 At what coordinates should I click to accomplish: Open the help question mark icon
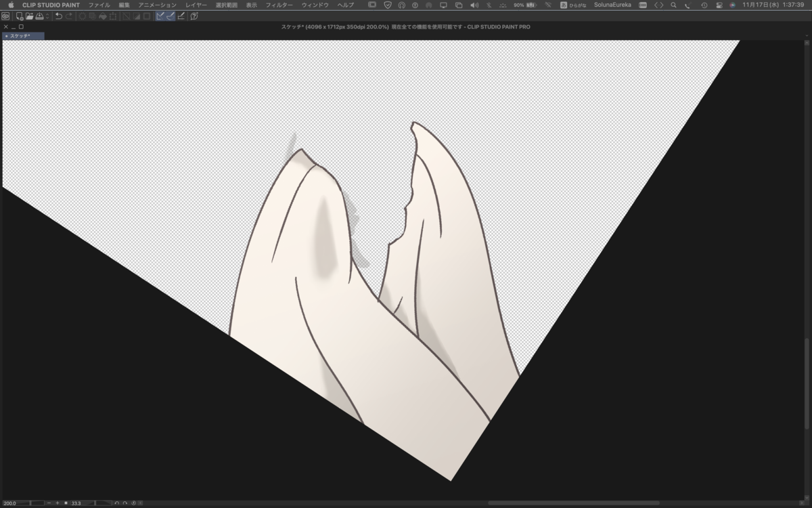pyautogui.click(x=194, y=16)
